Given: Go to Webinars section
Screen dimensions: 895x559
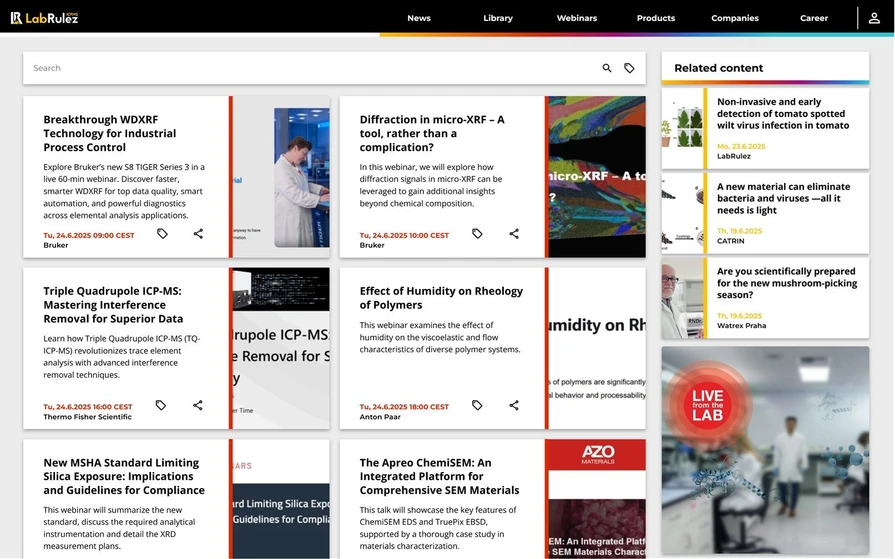Looking at the screenshot, I should click(x=576, y=18).
